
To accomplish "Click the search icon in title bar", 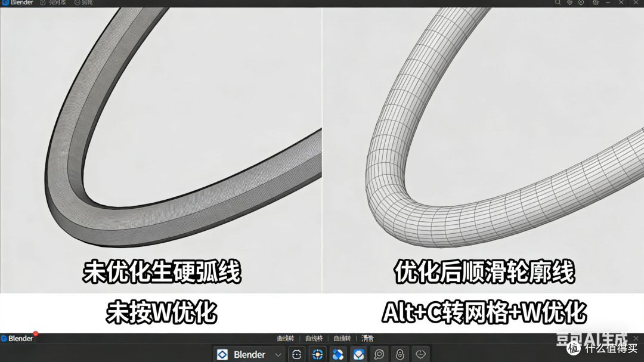I will pos(558,2).
